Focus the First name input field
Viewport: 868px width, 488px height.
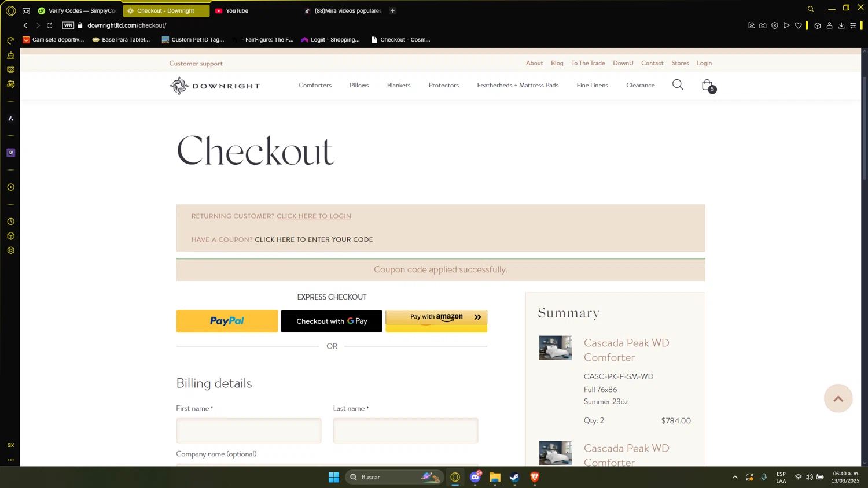(249, 431)
